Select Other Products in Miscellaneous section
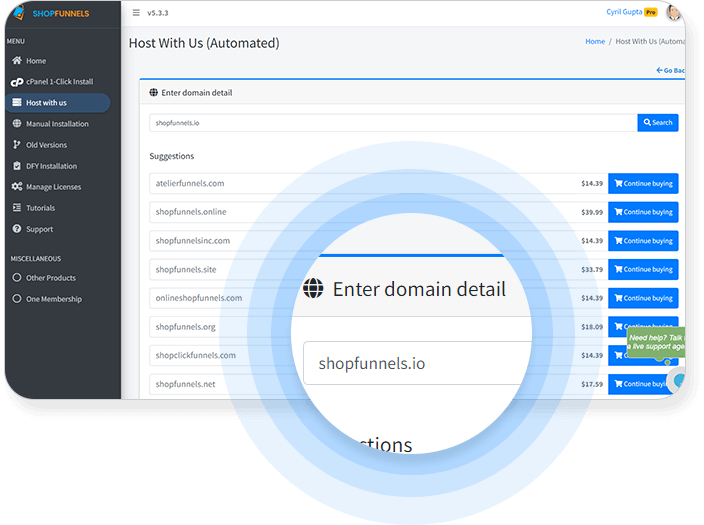Viewport: 704px width, 525px height. (x=50, y=278)
